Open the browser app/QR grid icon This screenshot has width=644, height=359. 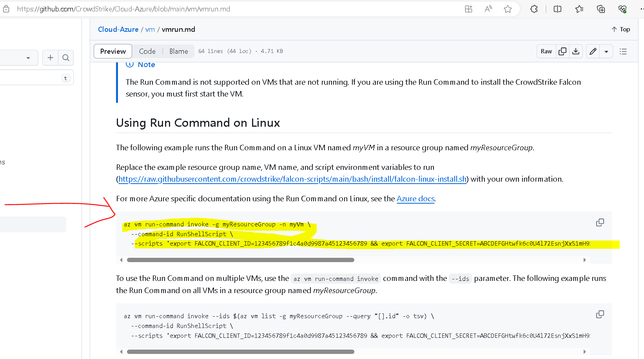pyautogui.click(x=468, y=9)
